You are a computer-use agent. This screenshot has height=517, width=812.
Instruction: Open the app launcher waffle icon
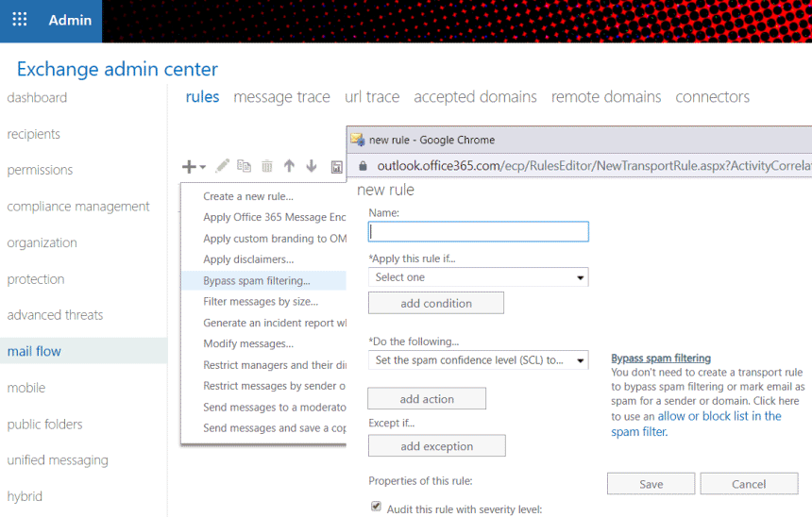pos(20,20)
